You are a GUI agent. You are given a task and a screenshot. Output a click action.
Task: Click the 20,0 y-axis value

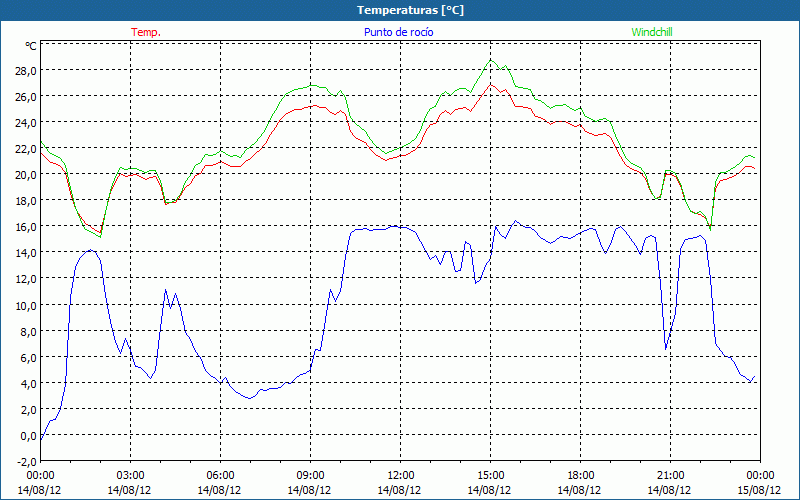click(x=26, y=174)
